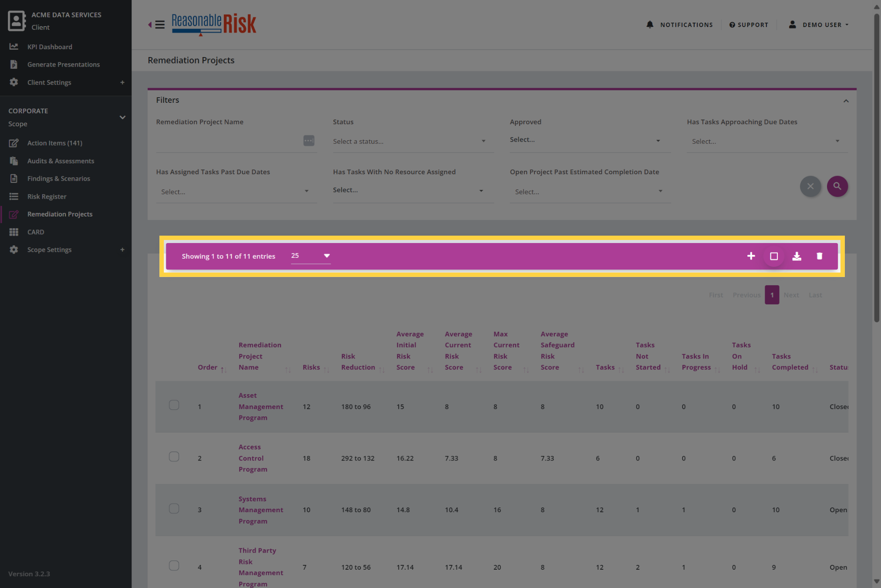The height and width of the screenshot is (588, 881).
Task: Collapse the Filters panel chevron
Action: [846, 101]
